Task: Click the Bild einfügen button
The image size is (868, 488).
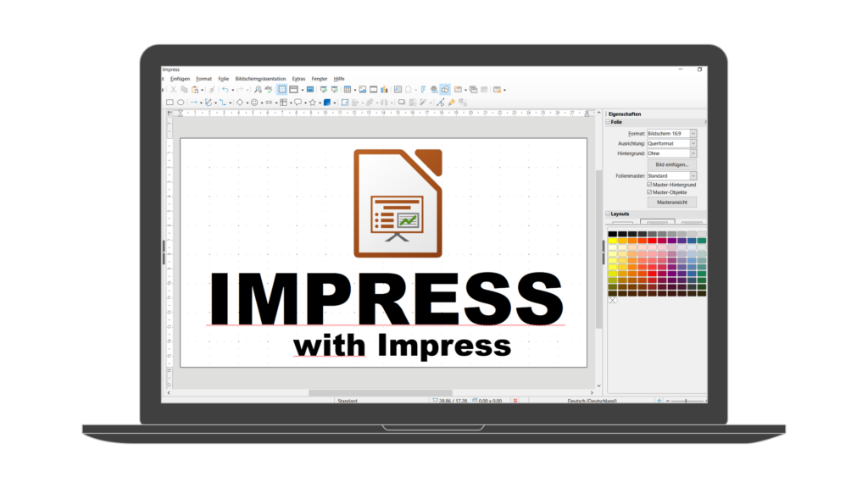Action: (671, 164)
